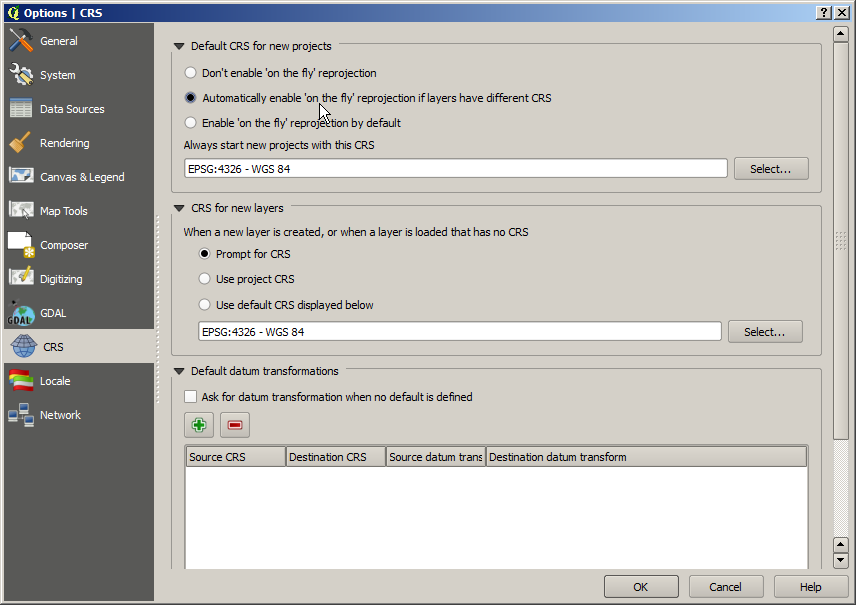Add a datum transformation with the green plus

point(199,424)
